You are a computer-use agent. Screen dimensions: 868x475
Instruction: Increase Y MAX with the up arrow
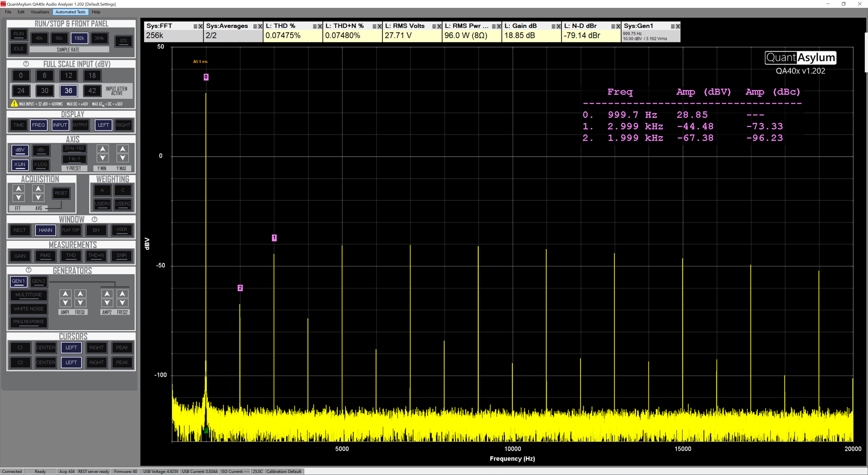(x=122, y=149)
